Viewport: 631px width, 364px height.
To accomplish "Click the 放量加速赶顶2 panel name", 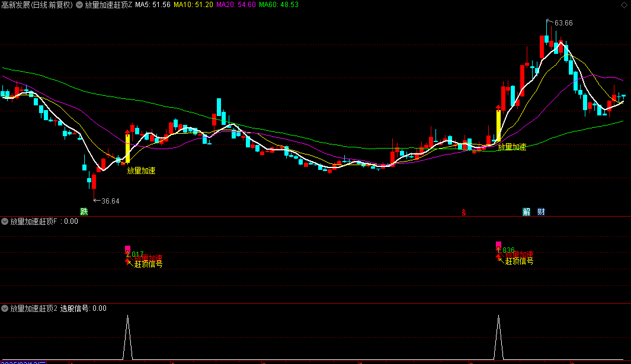I will pyautogui.click(x=34, y=308).
